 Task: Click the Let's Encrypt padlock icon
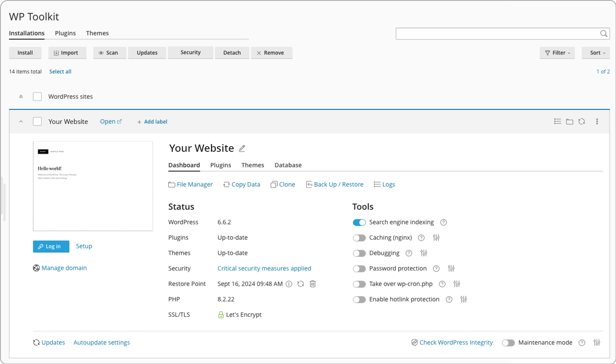(221, 315)
